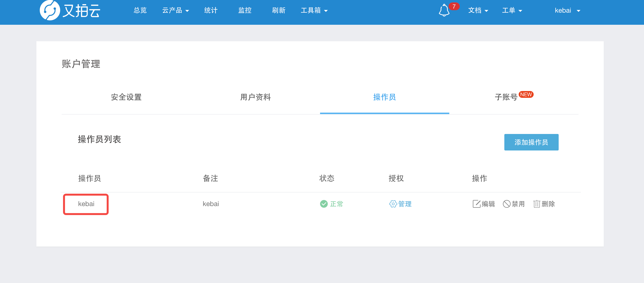The height and width of the screenshot is (283, 644).
Task: Click the 添加操作员 button
Action: point(531,142)
